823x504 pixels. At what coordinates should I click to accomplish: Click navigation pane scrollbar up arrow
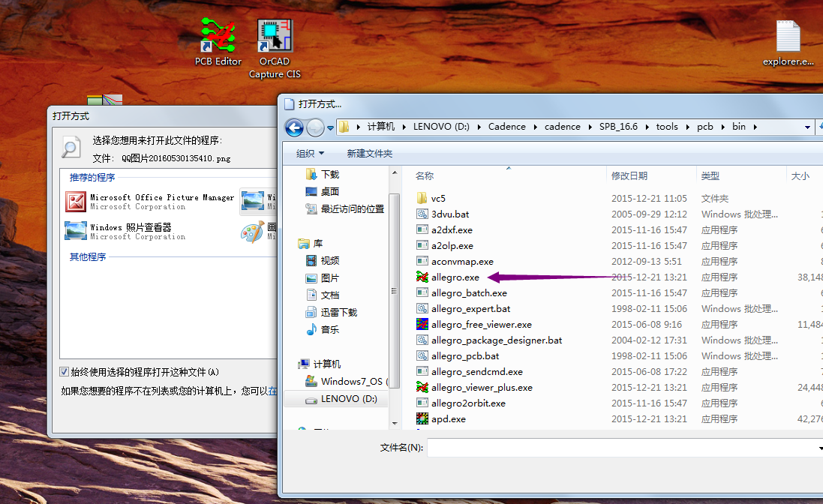pos(395,172)
